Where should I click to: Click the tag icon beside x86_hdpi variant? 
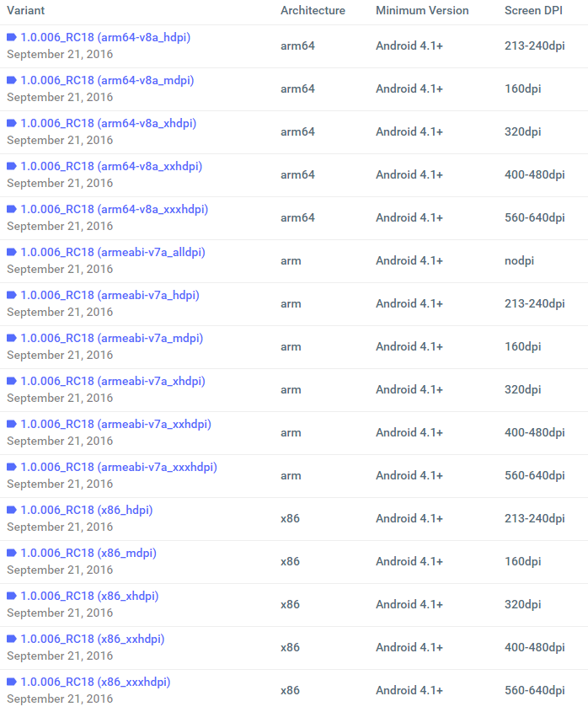click(x=12, y=511)
